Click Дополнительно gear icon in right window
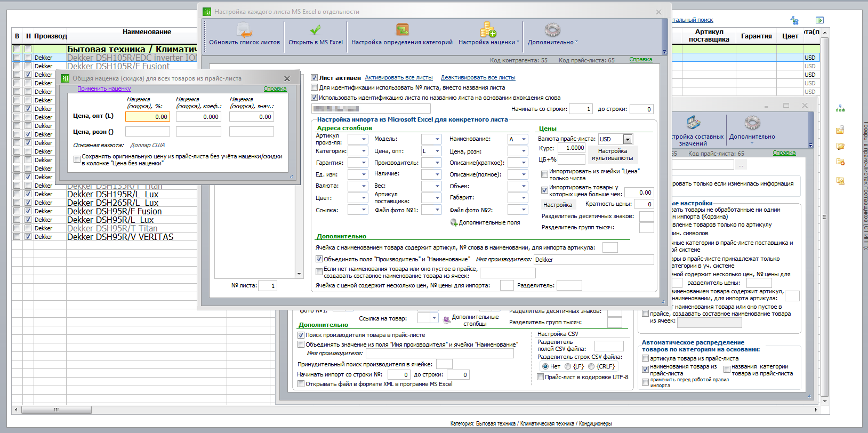Image resolution: width=868 pixels, height=433 pixels. coord(752,123)
